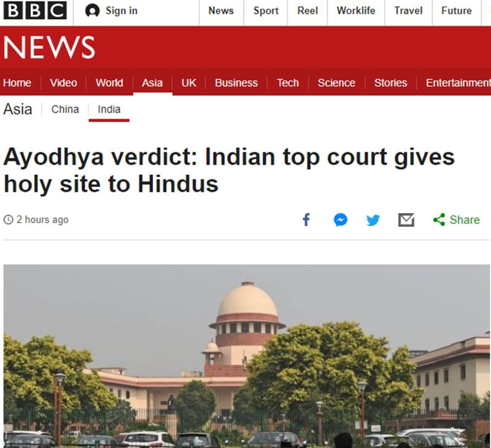Open the Tech news tab
The width and height of the screenshot is (491, 448).
288,83
